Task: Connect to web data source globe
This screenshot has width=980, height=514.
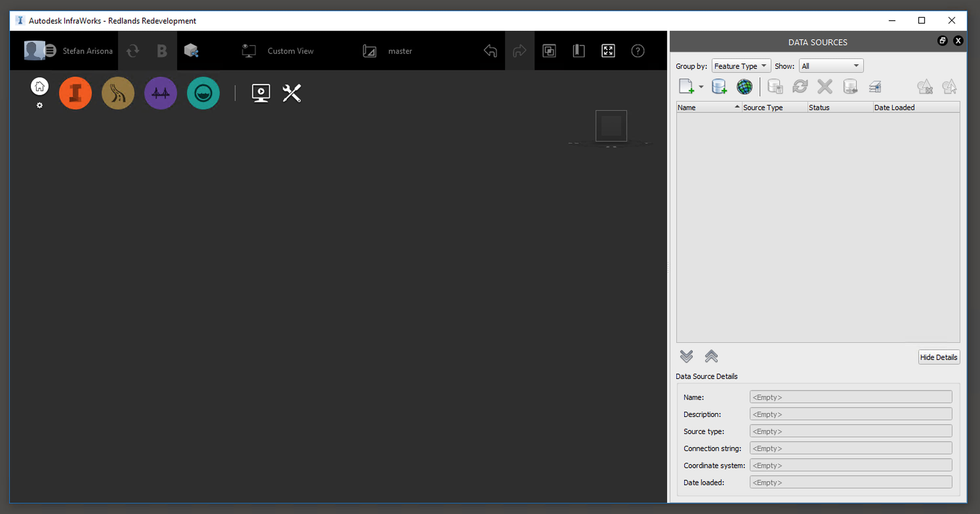Action: click(x=744, y=87)
